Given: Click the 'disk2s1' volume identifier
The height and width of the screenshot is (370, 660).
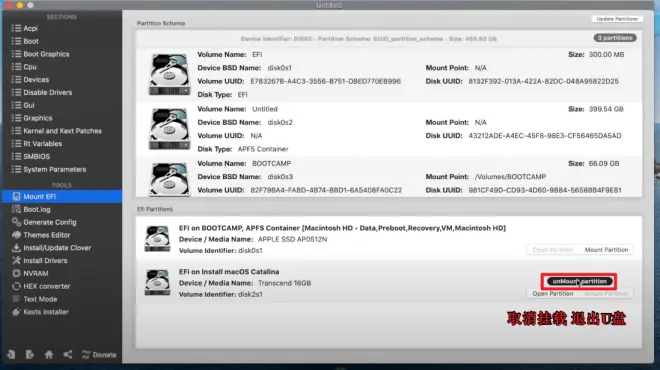Looking at the screenshot, I should tap(250, 294).
